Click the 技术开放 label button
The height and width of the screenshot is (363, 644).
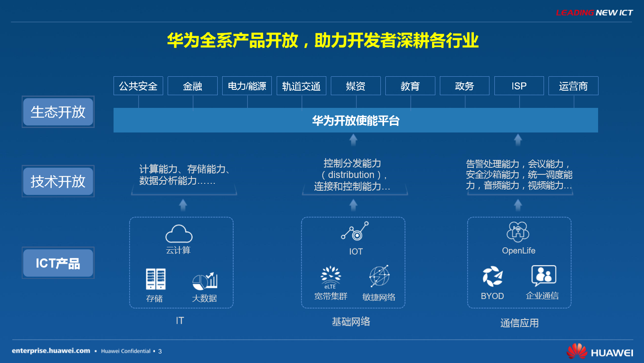tap(58, 181)
